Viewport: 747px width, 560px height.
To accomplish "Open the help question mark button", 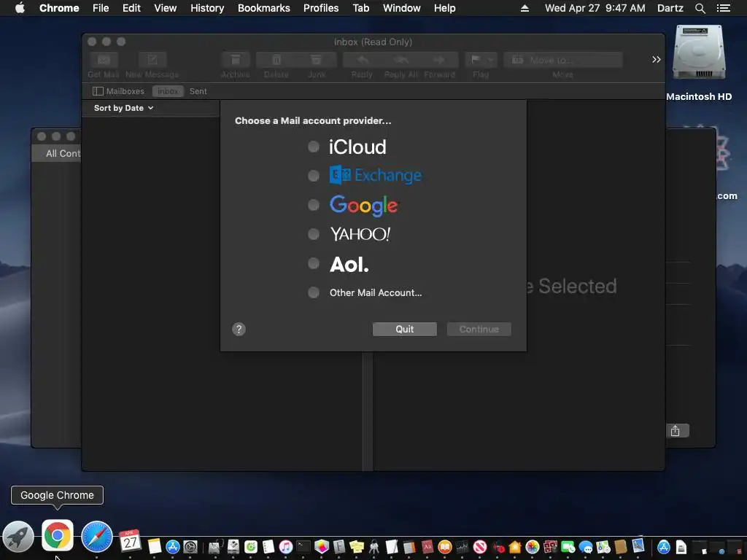I will (x=239, y=329).
